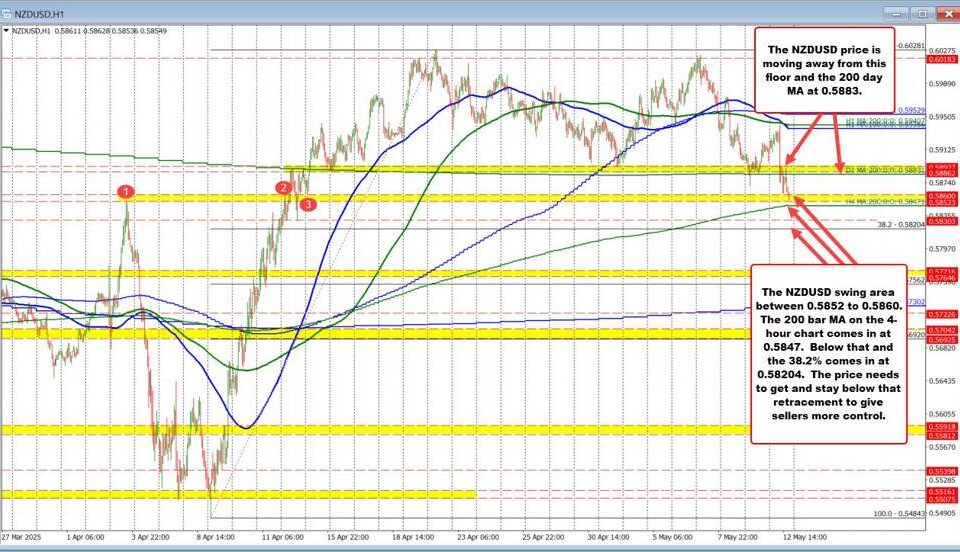The image size is (960, 552).
Task: Click the 0.56820 price scale value
Action: point(942,348)
